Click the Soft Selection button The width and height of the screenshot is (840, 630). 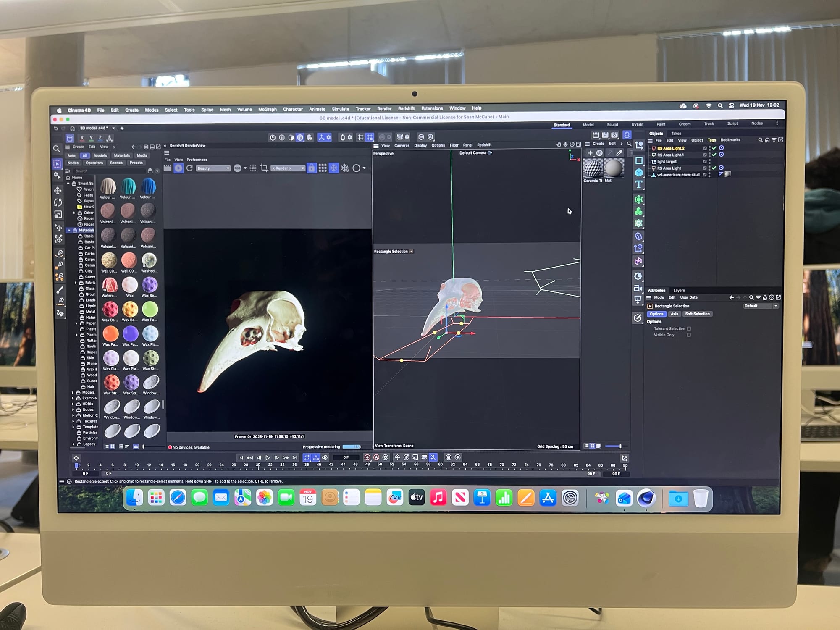point(697,314)
